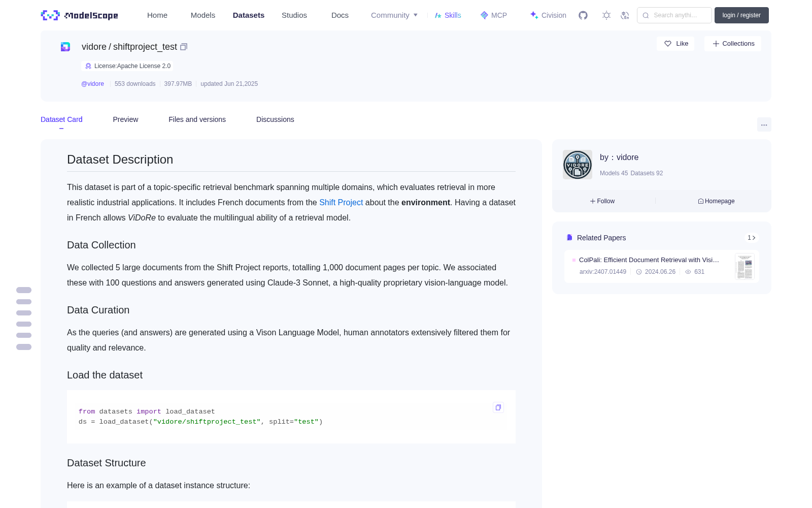The image size is (812, 508).
Task: Open the Shift Project hyperlink
Action: pyautogui.click(x=341, y=202)
